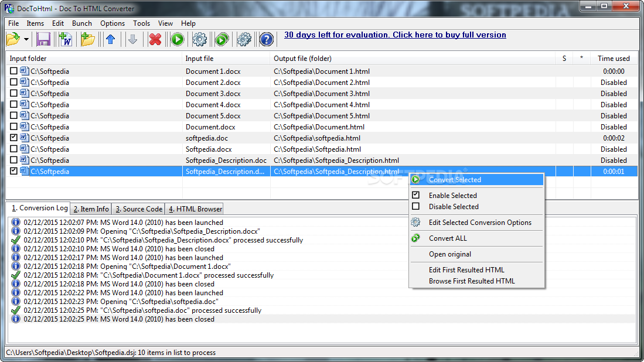Click the Save floppy disk icon
The height and width of the screenshot is (362, 644).
point(43,39)
